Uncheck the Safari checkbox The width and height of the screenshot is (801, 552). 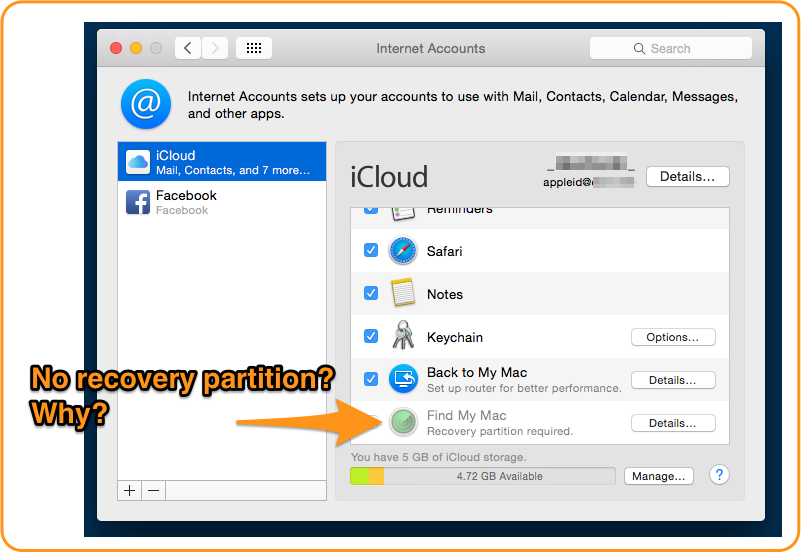[371, 250]
